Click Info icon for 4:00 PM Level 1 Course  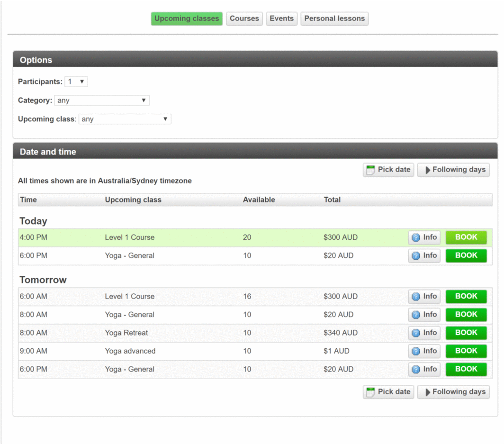coord(416,238)
